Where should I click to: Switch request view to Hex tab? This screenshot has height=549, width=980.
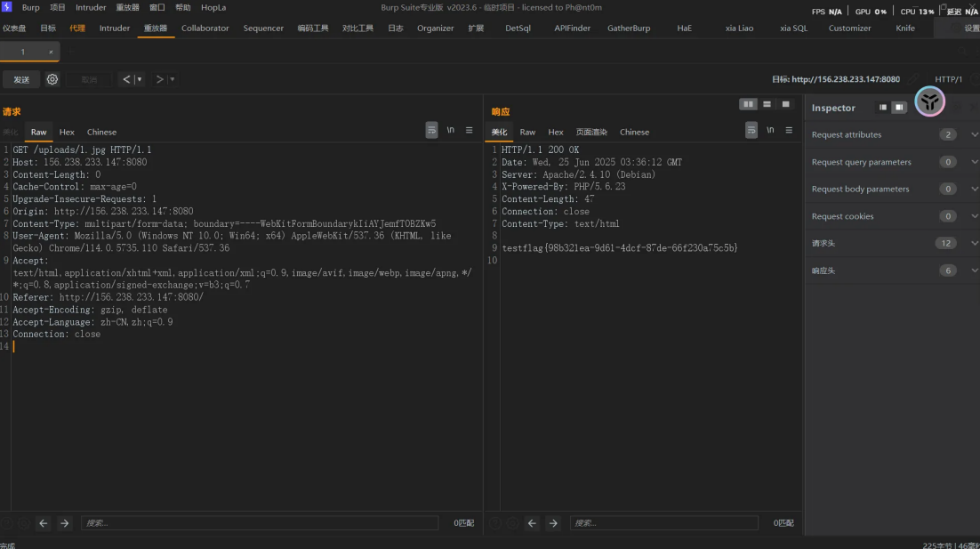[67, 132]
